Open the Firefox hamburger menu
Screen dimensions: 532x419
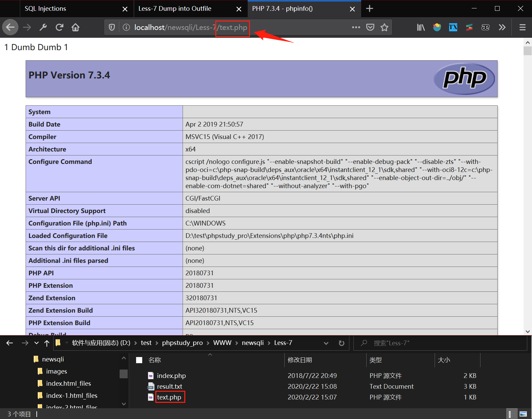[x=523, y=27]
